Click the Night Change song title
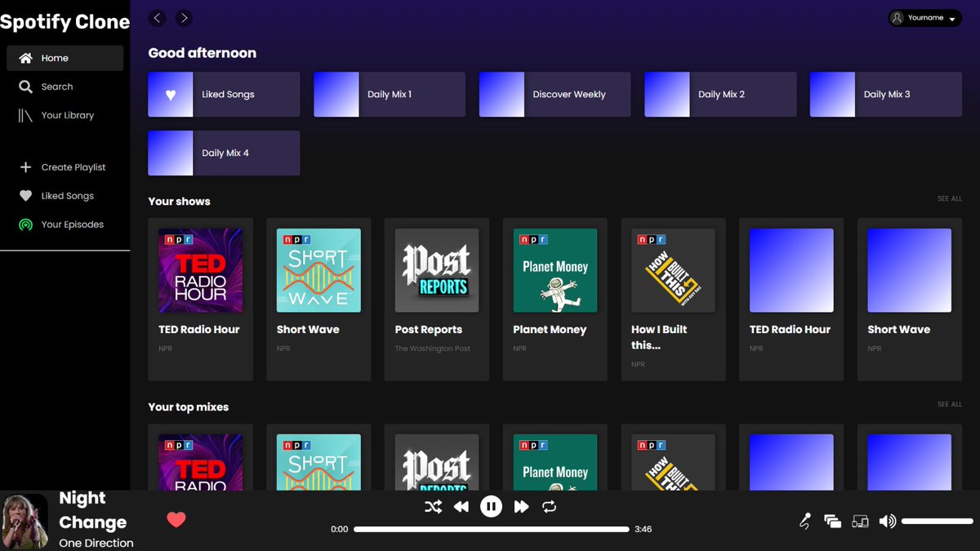Viewport: 980px width, 551px height. (x=93, y=510)
